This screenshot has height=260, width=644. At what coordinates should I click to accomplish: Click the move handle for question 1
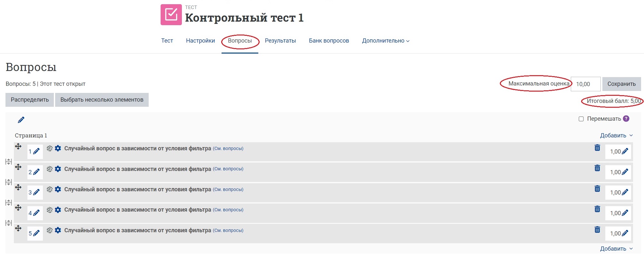pos(18,146)
